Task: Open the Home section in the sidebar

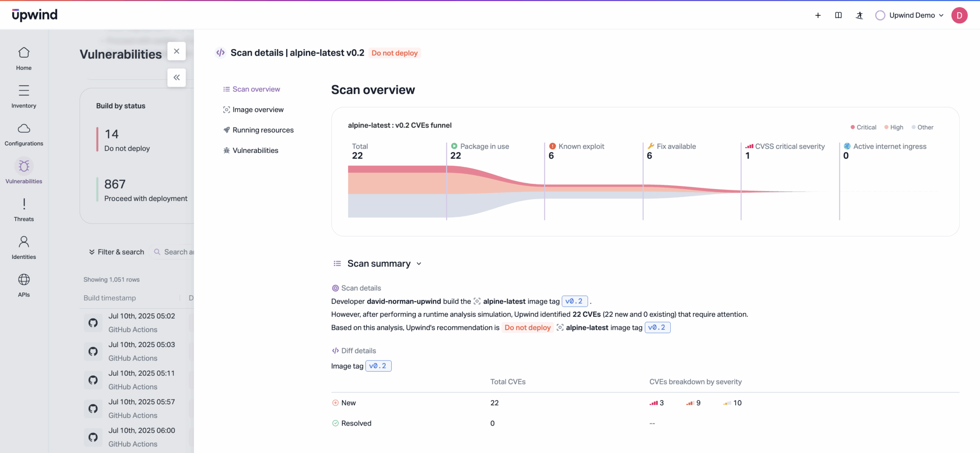Action: [x=24, y=59]
